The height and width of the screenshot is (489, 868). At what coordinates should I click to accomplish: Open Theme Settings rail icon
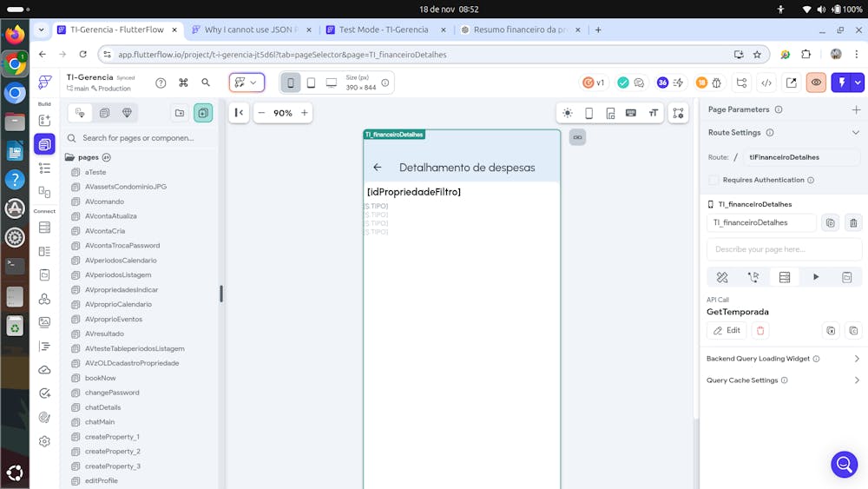(x=45, y=417)
